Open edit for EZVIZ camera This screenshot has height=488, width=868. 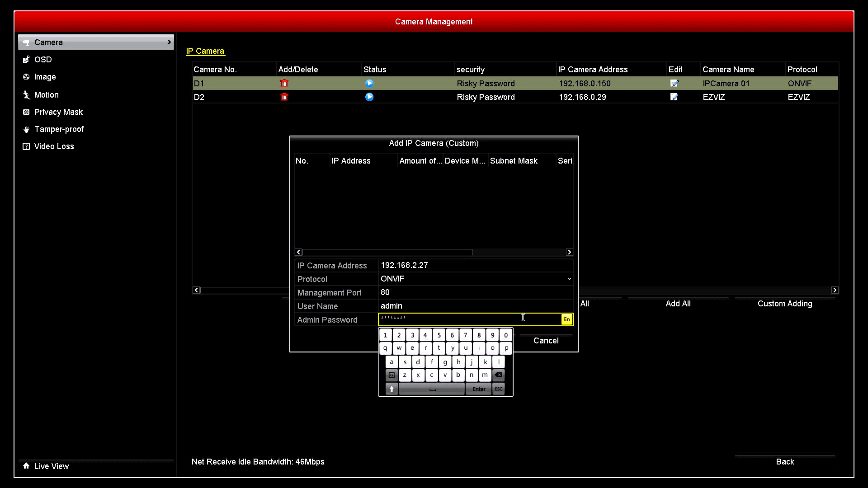pyautogui.click(x=674, y=97)
